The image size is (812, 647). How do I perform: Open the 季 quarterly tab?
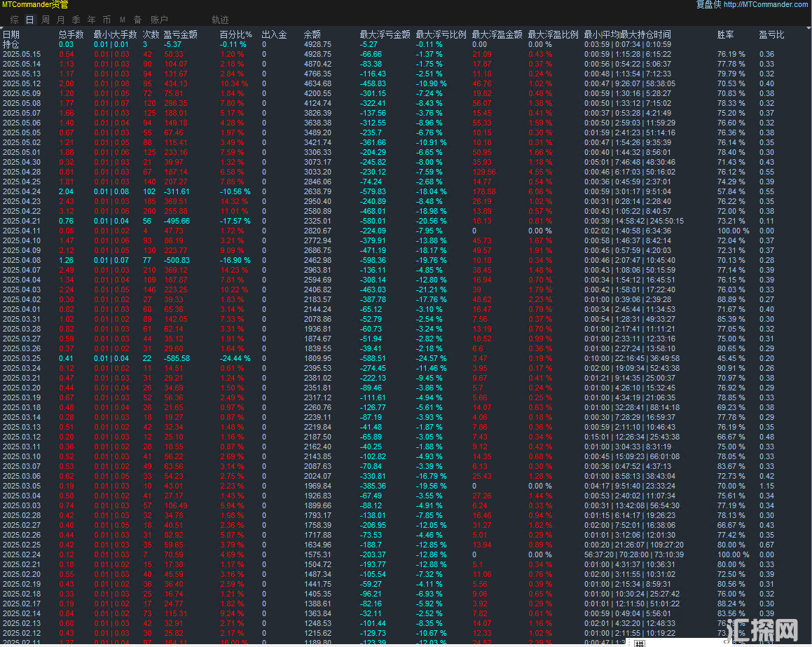[76, 20]
